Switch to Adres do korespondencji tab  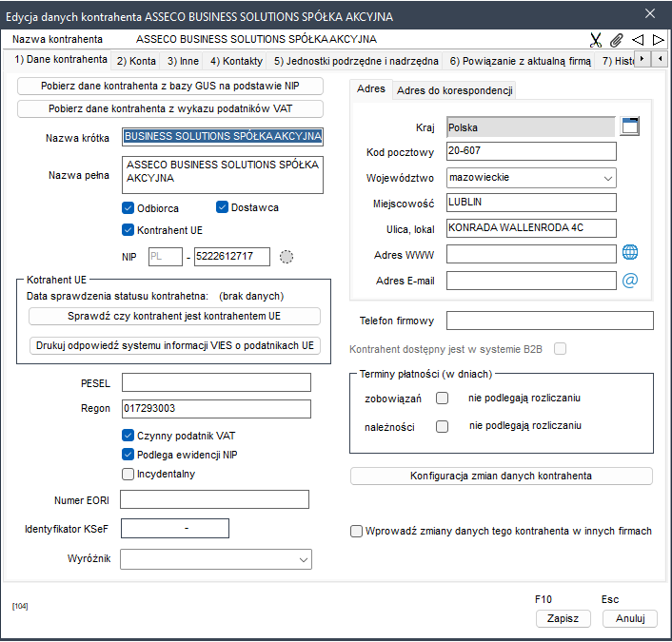pyautogui.click(x=454, y=90)
